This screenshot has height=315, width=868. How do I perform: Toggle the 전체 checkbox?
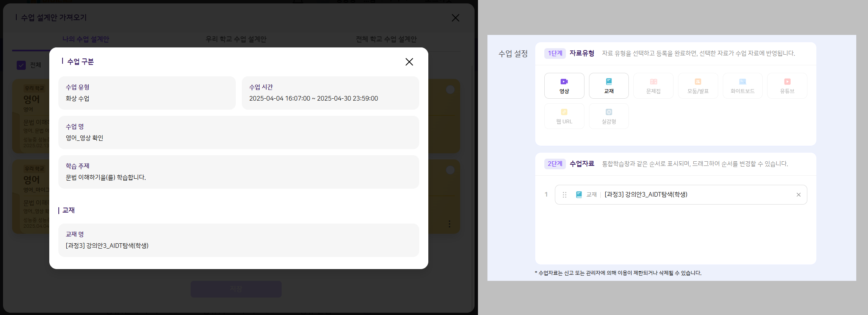point(21,65)
